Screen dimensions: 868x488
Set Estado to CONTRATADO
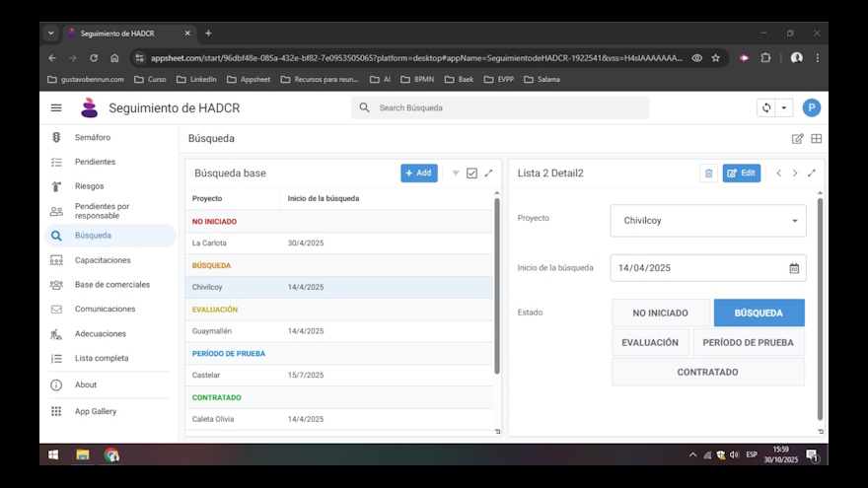pos(707,372)
